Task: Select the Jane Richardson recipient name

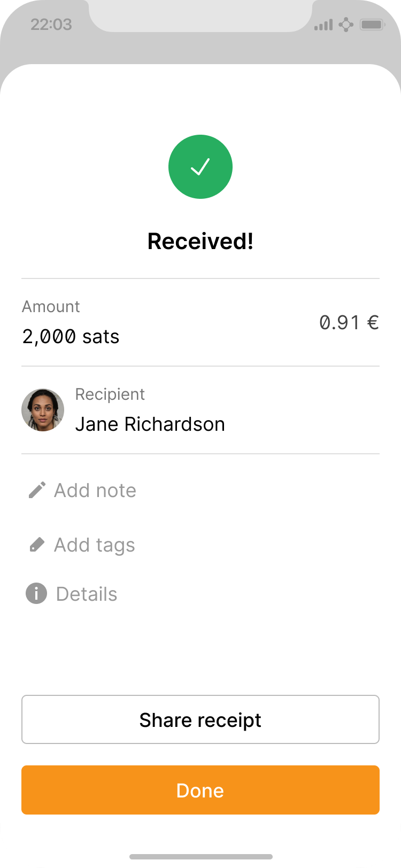Action: [150, 424]
